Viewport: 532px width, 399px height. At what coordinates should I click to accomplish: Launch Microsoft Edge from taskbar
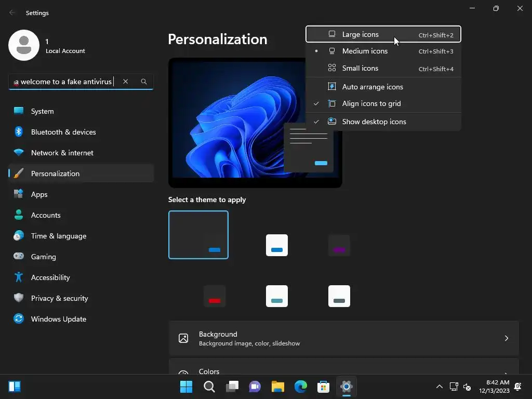(301, 387)
